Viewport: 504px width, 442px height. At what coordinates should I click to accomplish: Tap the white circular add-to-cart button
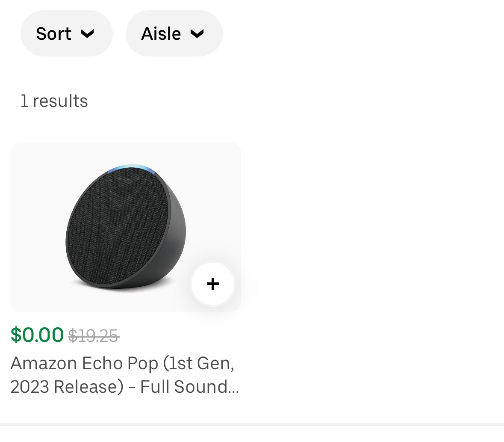(212, 284)
